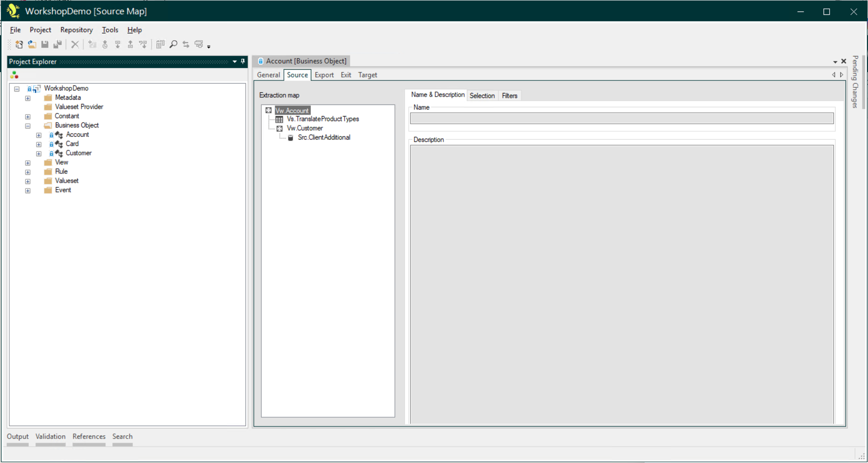Viewport: 868px width, 463px height.
Task: Click the Save All toolbar icon
Action: (58, 44)
